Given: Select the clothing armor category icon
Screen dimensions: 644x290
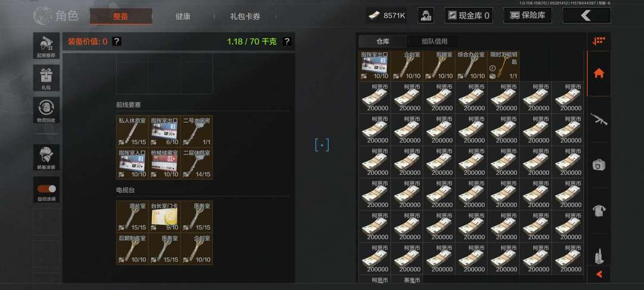Looking at the screenshot, I should [x=599, y=211].
